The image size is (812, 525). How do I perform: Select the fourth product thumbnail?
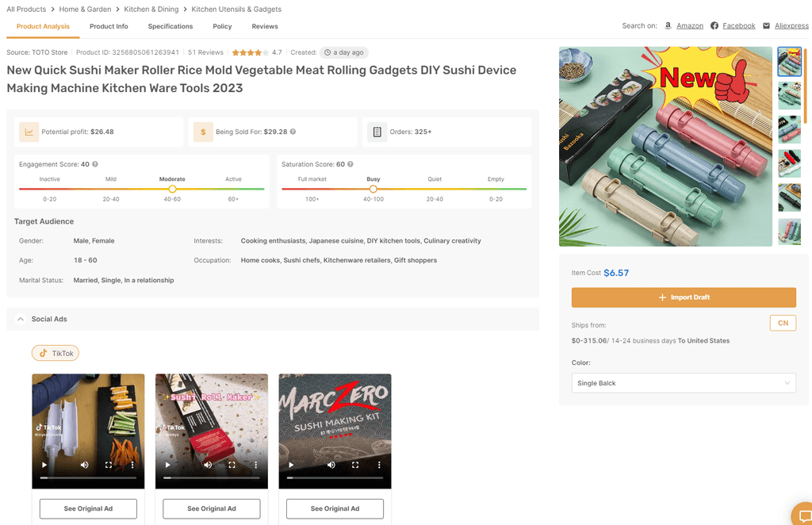pyautogui.click(x=789, y=163)
